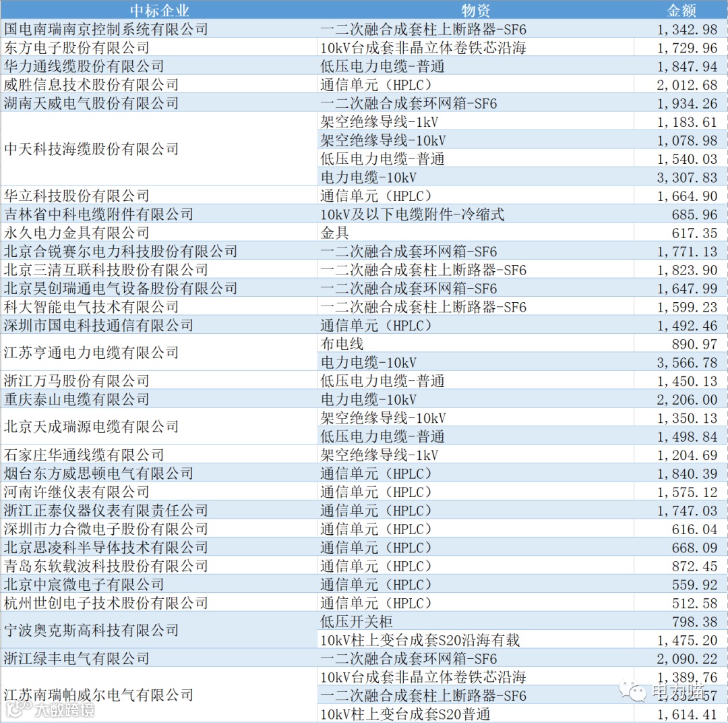Select the amount 1,614.41
The width and height of the screenshot is (728, 723).
pos(687,714)
